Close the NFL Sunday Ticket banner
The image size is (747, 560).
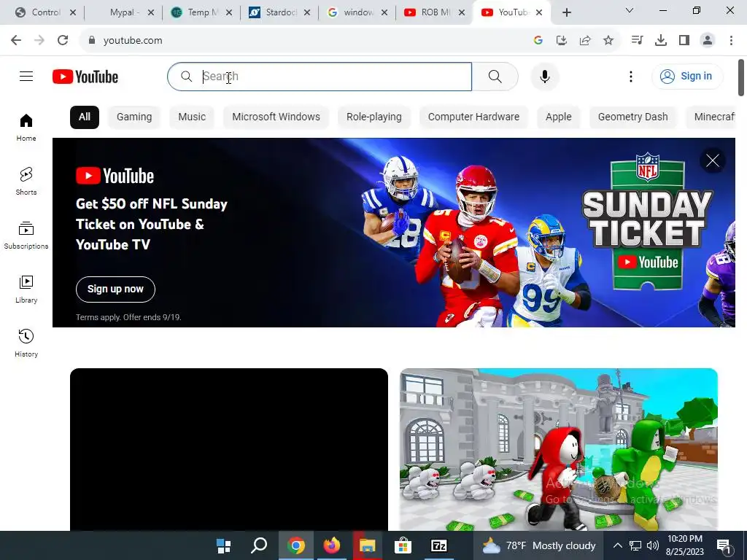[713, 160]
